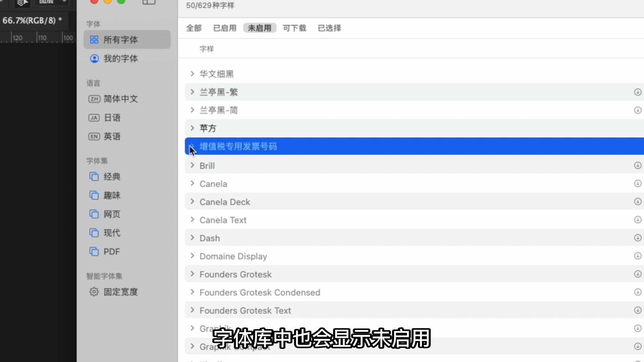Viewport: 644px width, 362px height.
Task: Download the Brill font
Action: pyautogui.click(x=637, y=165)
